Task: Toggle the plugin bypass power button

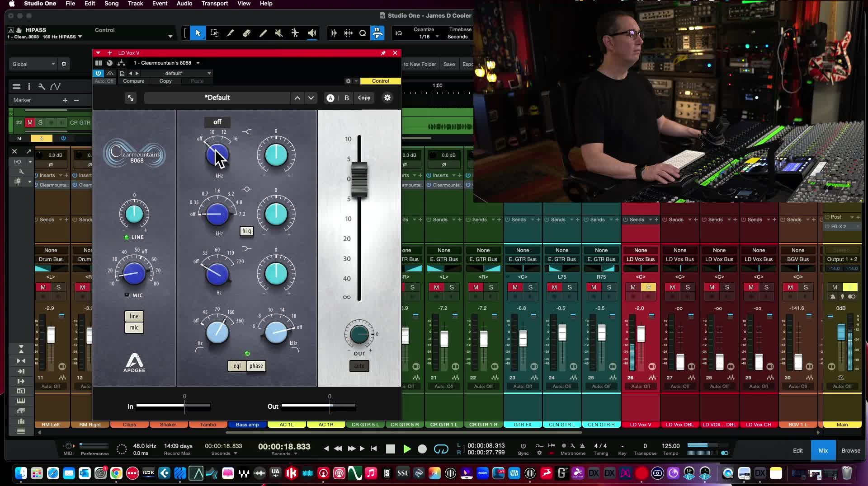Action: pos(98,73)
